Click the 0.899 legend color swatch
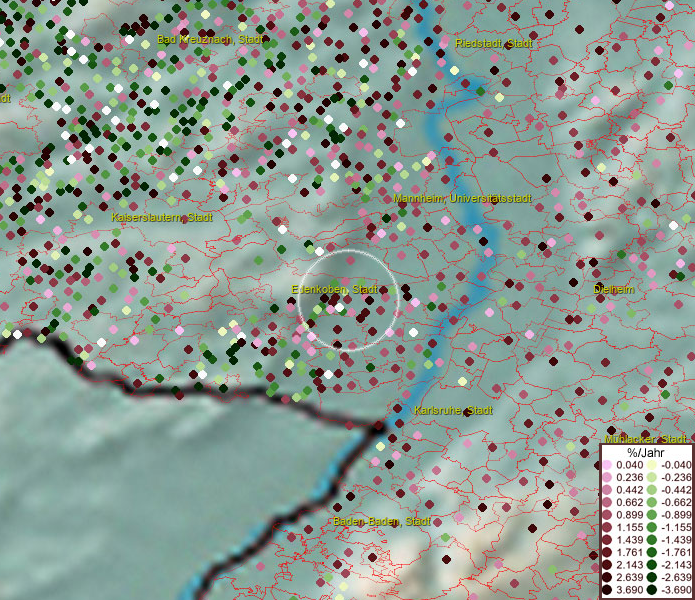Screen dimensions: 695x600 click(x=607, y=515)
